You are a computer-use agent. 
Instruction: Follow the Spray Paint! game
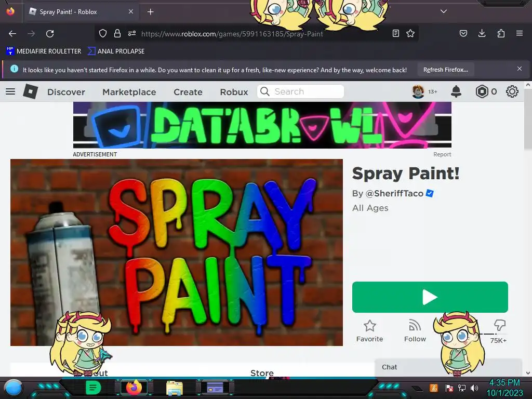click(415, 331)
